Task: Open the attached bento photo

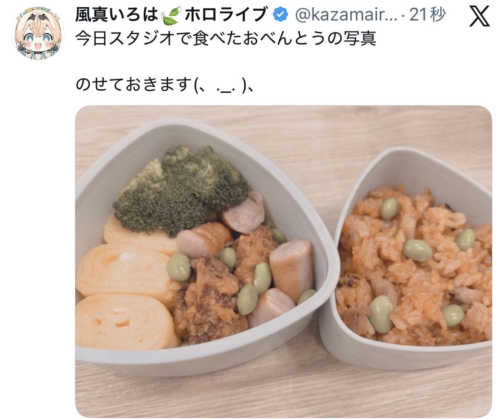Action: coord(283,261)
